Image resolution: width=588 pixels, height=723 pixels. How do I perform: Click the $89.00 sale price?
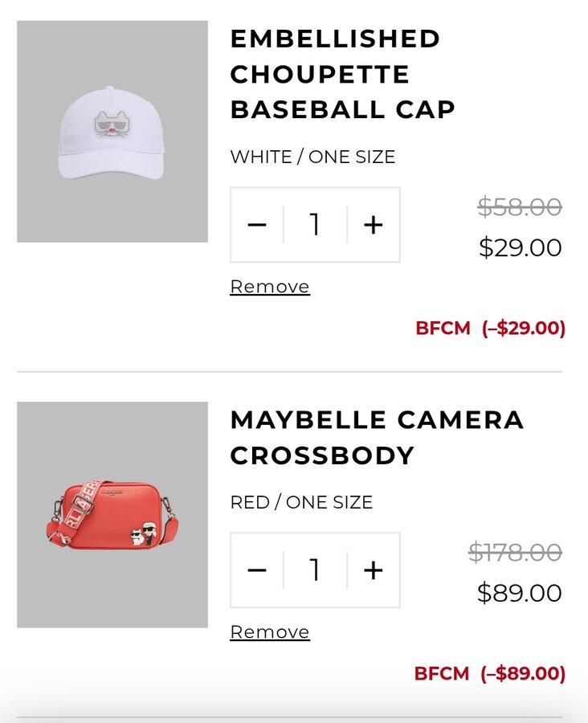[x=519, y=593]
